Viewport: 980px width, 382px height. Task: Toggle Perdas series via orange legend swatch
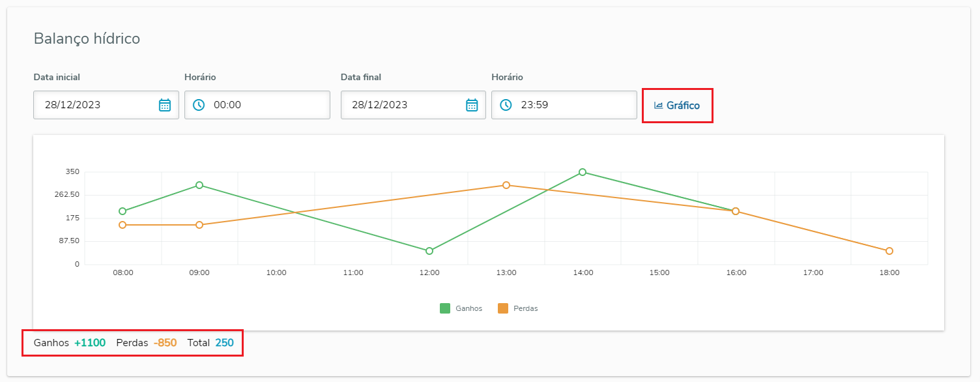(503, 308)
